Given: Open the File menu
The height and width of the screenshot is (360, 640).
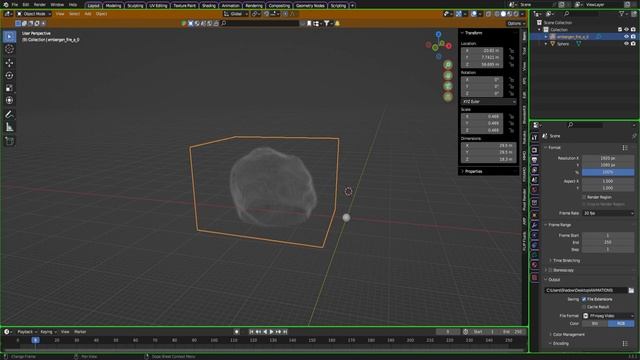Looking at the screenshot, I should click(x=15, y=4).
